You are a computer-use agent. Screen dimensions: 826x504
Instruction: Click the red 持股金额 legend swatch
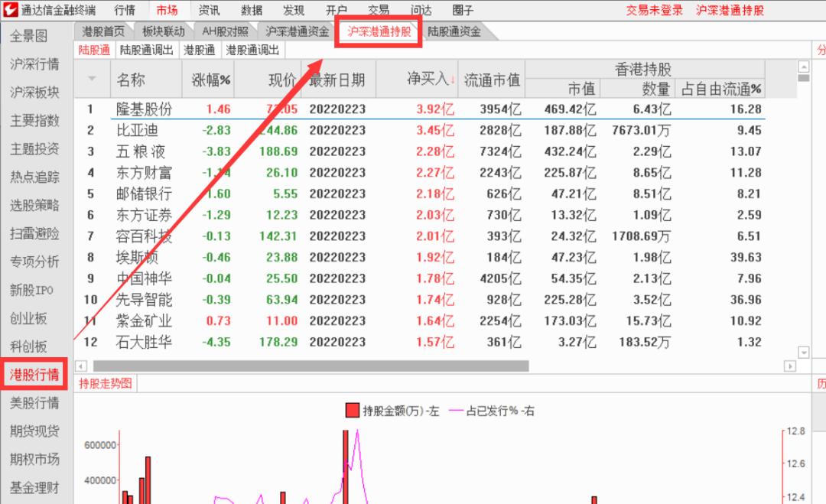(350, 410)
